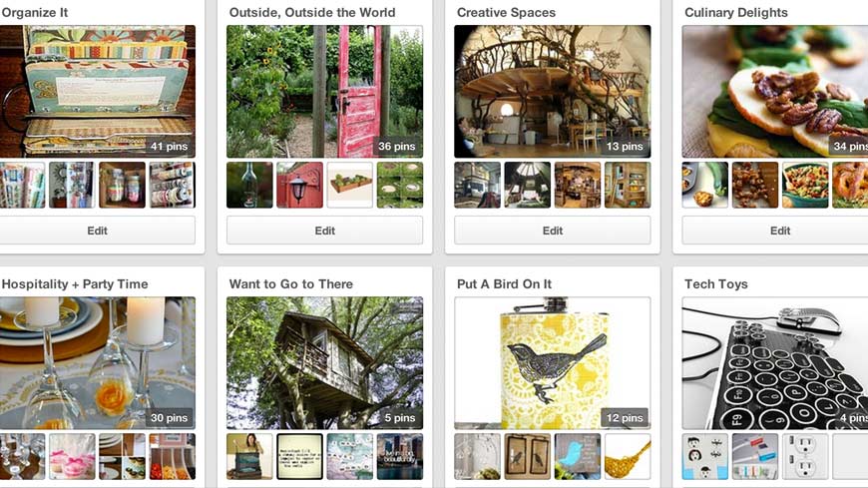This screenshot has height=488, width=868.
Task: Open the Want to Go to There title
Action: [x=290, y=284]
